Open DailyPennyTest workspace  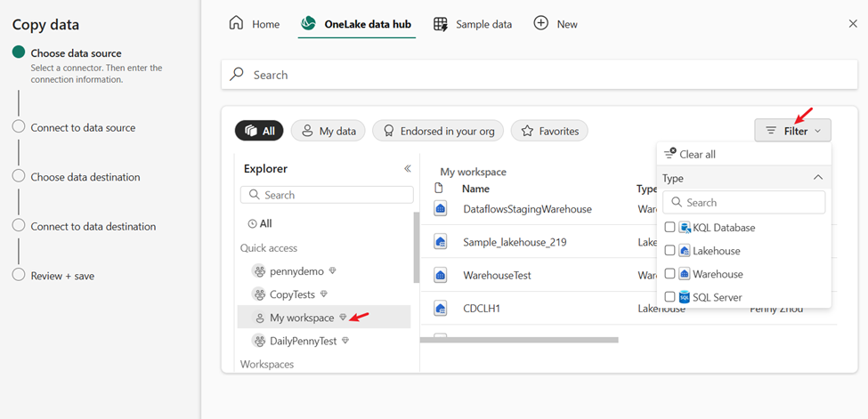[x=304, y=342]
